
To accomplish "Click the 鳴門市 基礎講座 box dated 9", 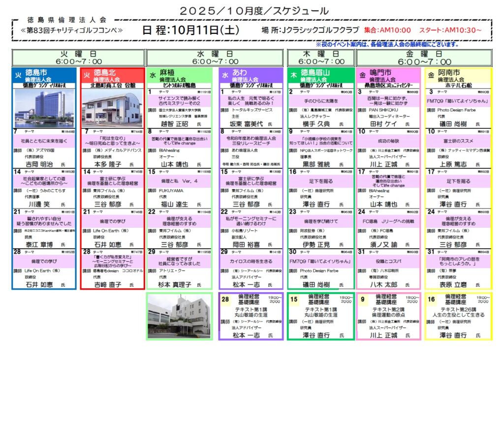I will (389, 316).
